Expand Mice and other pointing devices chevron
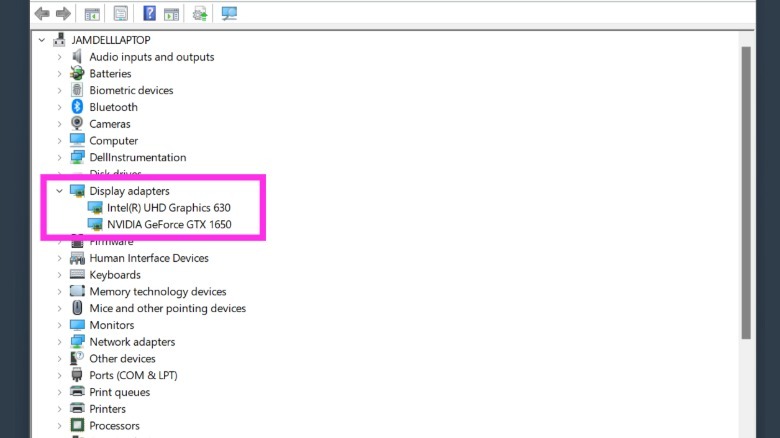 tap(59, 309)
